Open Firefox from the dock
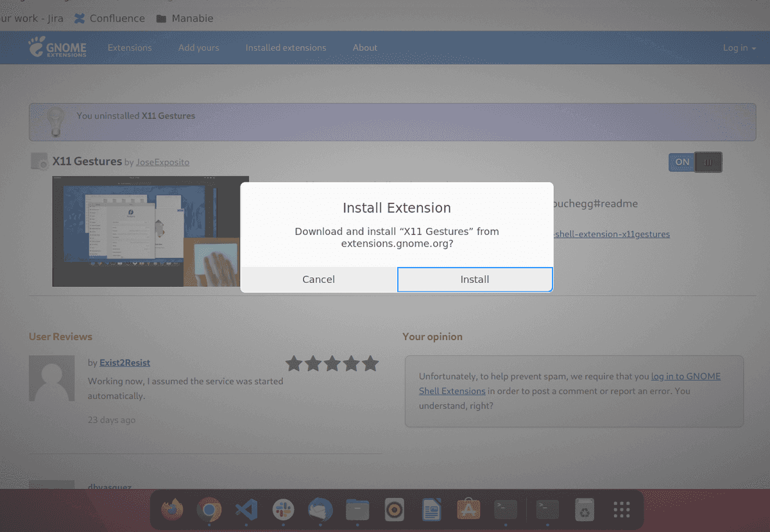 pos(172,510)
